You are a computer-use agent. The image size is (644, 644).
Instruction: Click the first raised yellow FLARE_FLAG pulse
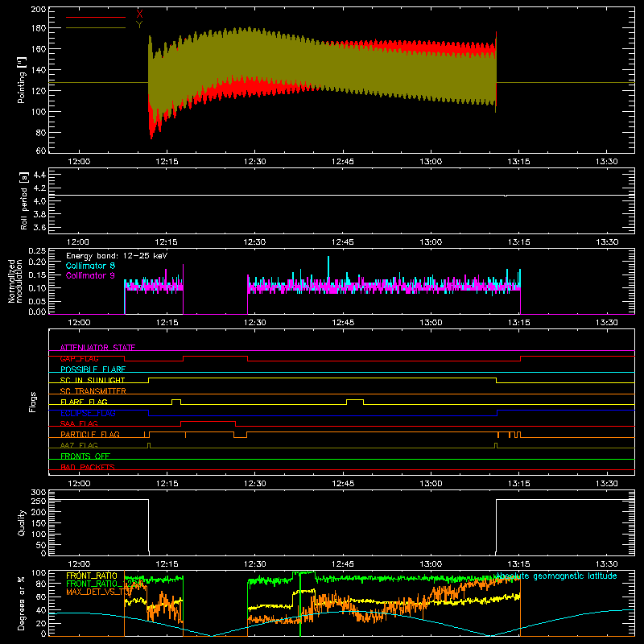click(x=176, y=400)
